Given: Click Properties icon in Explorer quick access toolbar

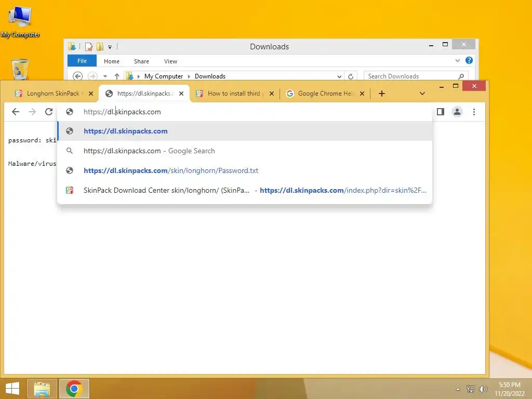Looking at the screenshot, I should pyautogui.click(x=89, y=47).
